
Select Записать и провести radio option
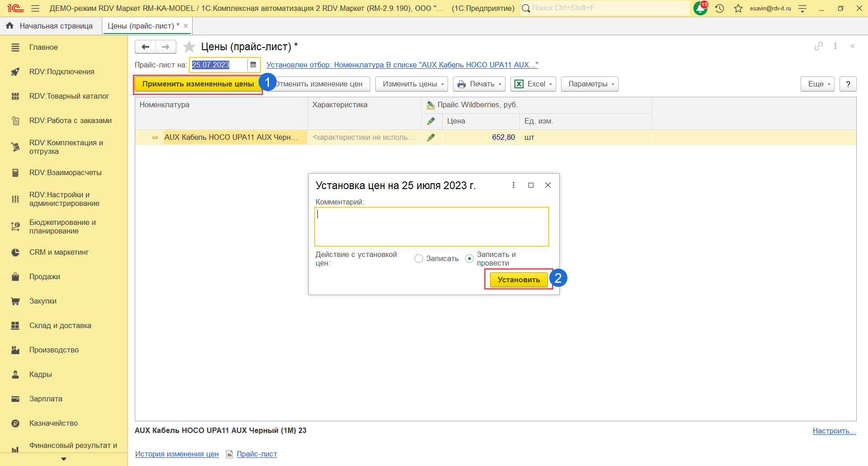coord(470,258)
